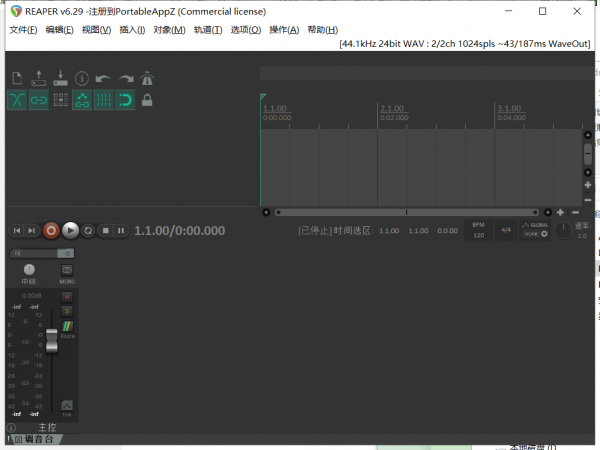Open the 视图(V) menu
This screenshot has width=600, height=450.
(x=96, y=30)
